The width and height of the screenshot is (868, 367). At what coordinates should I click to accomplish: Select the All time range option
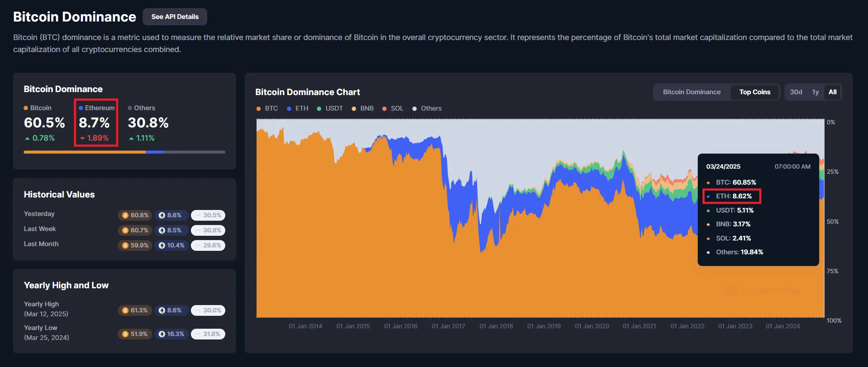(832, 92)
